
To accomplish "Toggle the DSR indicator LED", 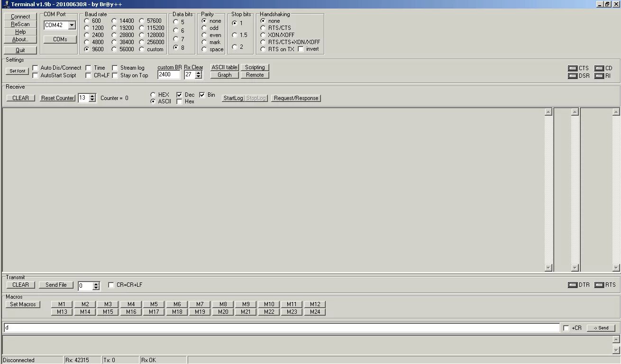I will click(x=573, y=76).
